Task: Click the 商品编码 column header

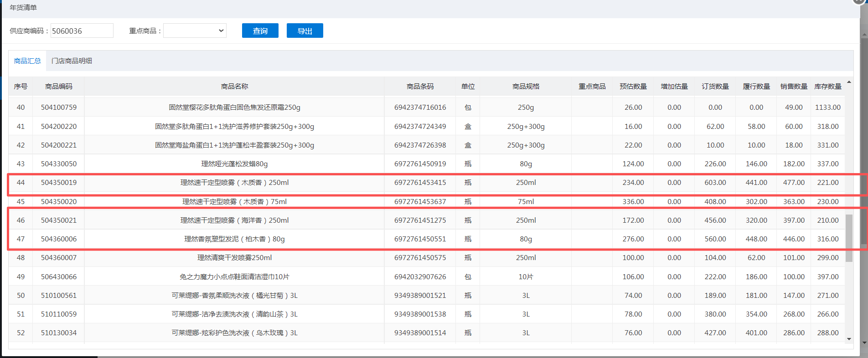Action: 59,87
